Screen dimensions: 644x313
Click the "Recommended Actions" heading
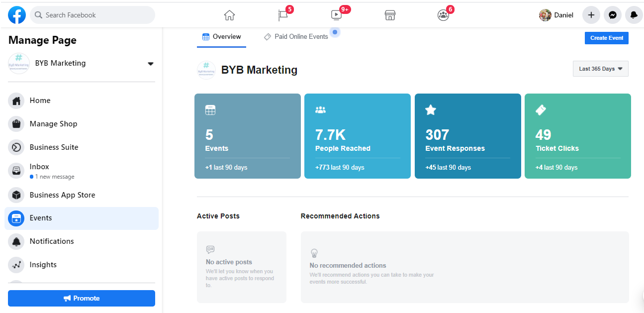click(340, 216)
